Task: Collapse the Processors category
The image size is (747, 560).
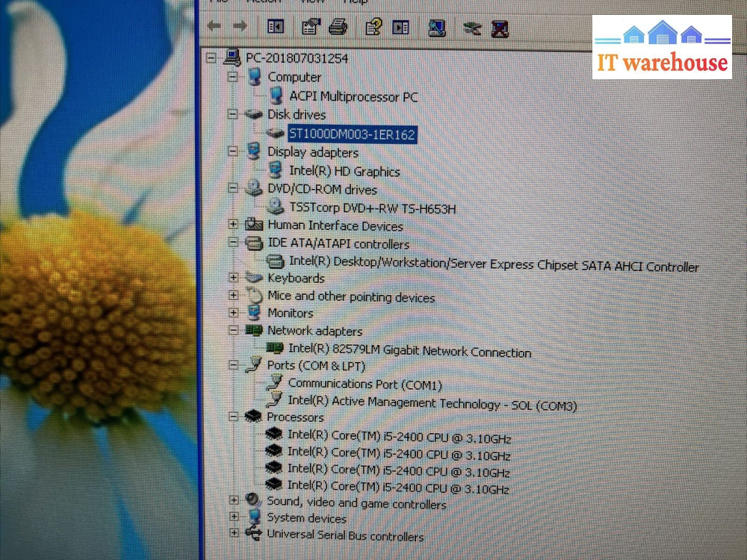Action: pyautogui.click(x=233, y=416)
